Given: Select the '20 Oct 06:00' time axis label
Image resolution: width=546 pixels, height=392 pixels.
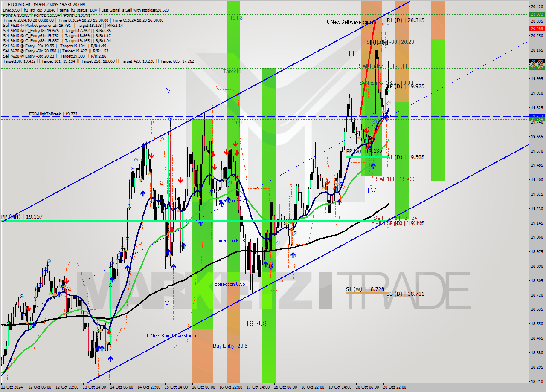Looking at the screenshot, I should pos(368,387).
